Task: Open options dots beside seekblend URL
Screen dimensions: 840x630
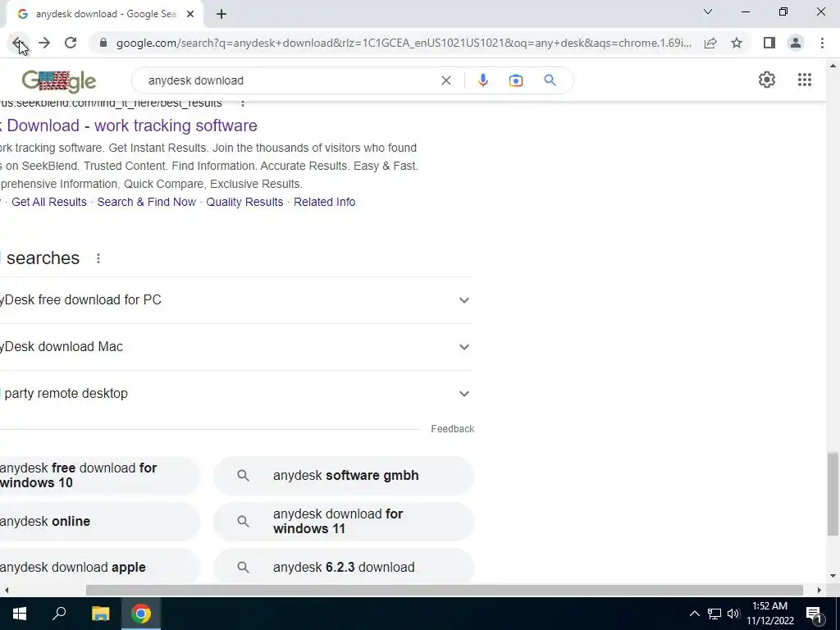Action: click(243, 103)
